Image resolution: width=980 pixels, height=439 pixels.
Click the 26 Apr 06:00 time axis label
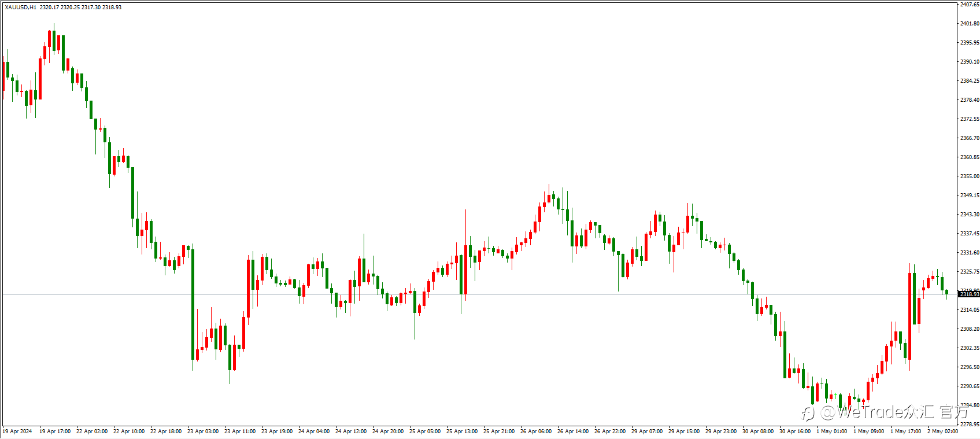(536, 431)
